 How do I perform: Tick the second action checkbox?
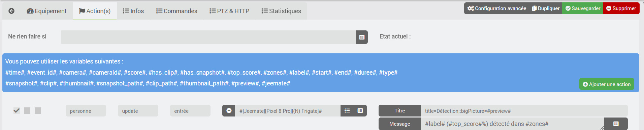coord(27,110)
